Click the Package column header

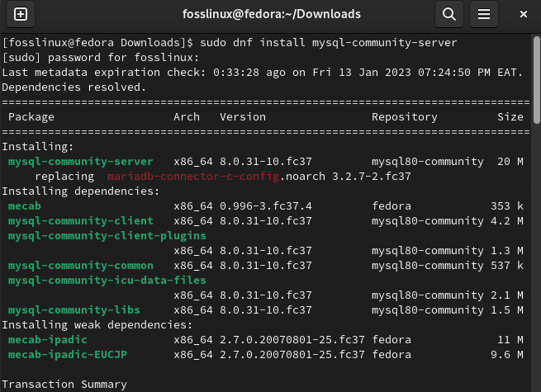(x=31, y=117)
